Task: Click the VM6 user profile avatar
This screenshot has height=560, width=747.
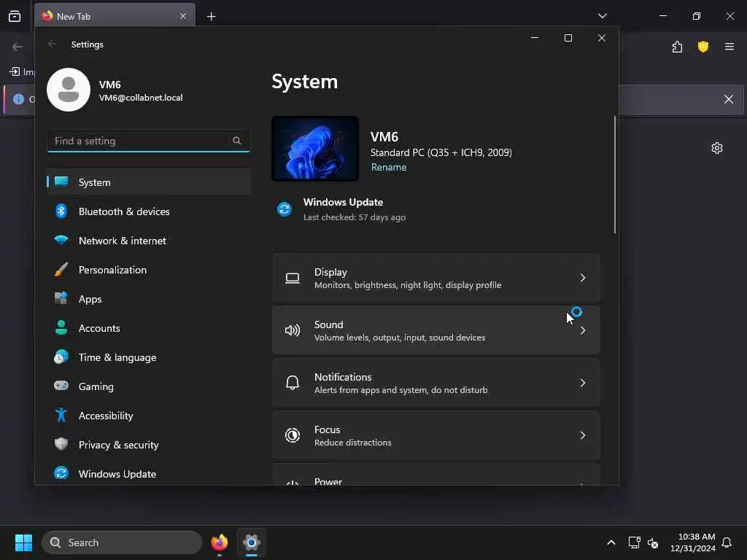Action: point(69,90)
